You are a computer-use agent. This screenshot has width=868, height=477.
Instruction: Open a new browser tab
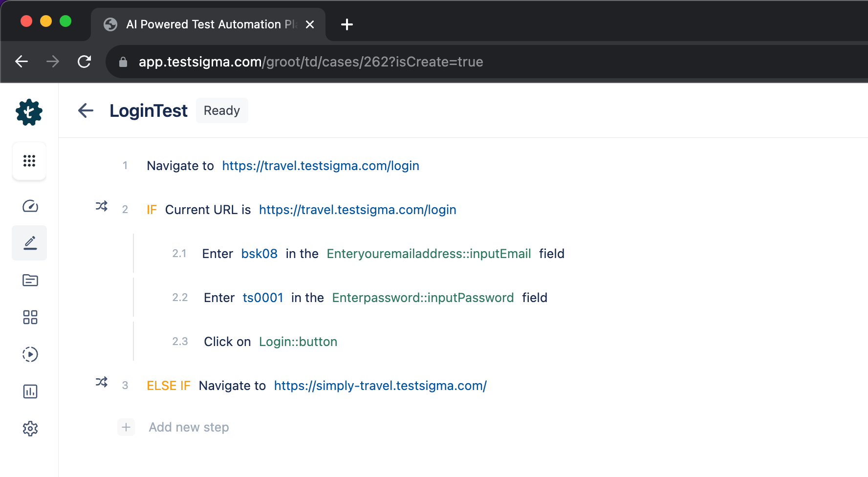coord(347,24)
